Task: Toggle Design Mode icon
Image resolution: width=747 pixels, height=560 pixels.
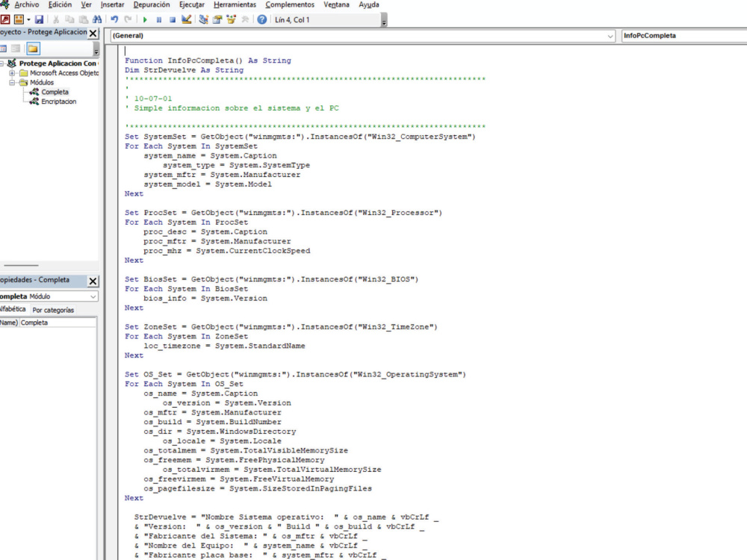Action: [x=186, y=19]
